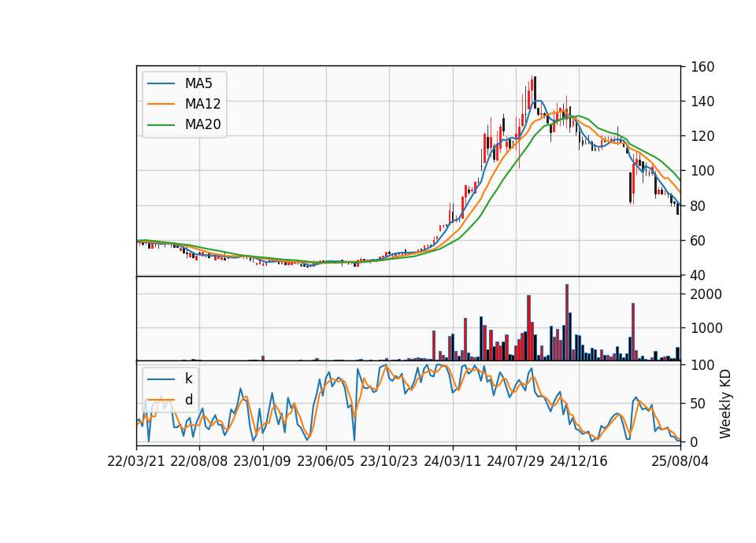The width and height of the screenshot is (756, 543).
Task: Click the green MA20 legend line swatch
Action: [161, 124]
